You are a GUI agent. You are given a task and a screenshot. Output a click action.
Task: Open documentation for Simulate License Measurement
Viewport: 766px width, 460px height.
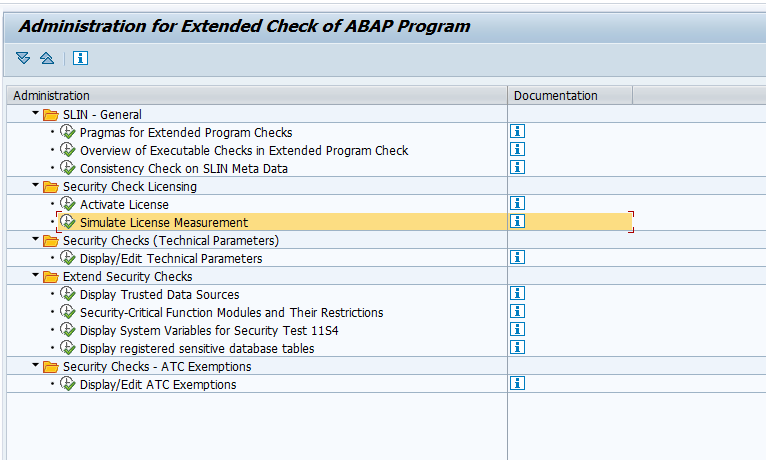517,222
